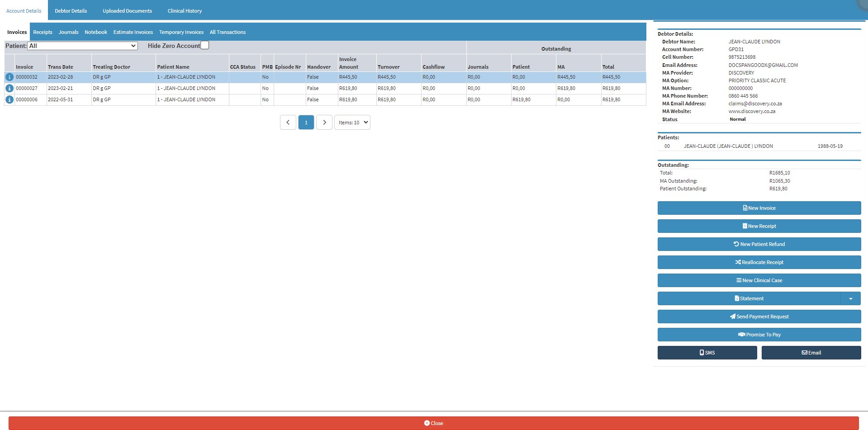Go to next page arrow
Viewport: 868px width, 430px height.
coord(324,123)
